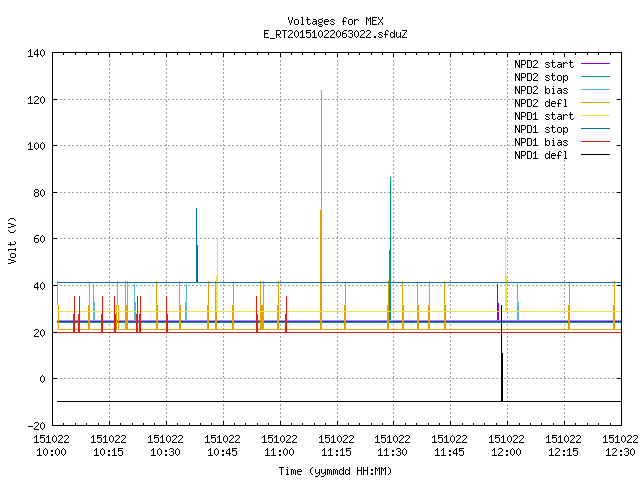Click the 'NPD2 stop' legend label
This screenshot has width=640, height=480.
coord(541,77)
